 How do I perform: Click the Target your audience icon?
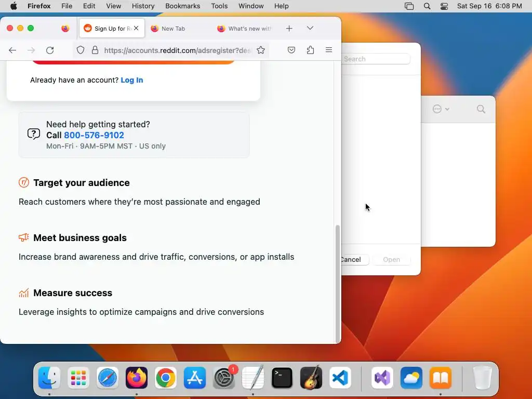coord(24,182)
